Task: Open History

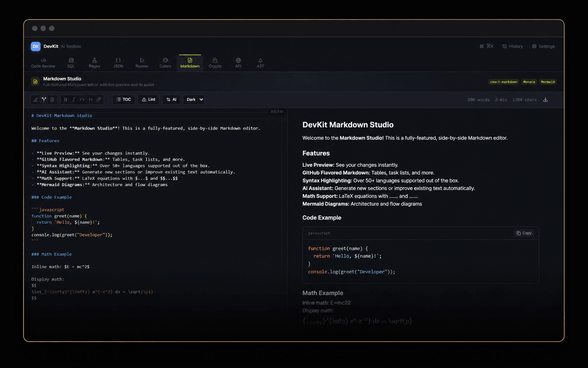Action: click(x=513, y=46)
